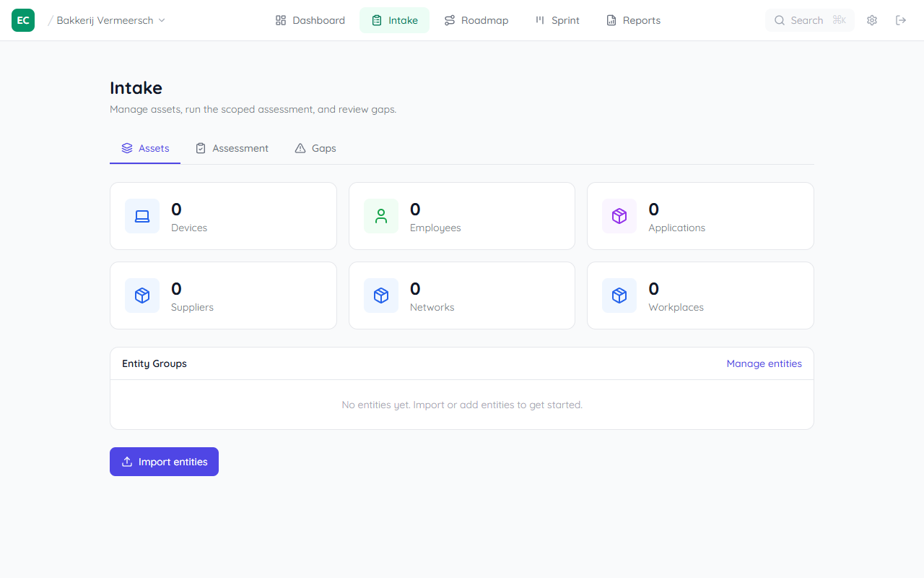Click the Workplaces cube icon

[x=619, y=296]
